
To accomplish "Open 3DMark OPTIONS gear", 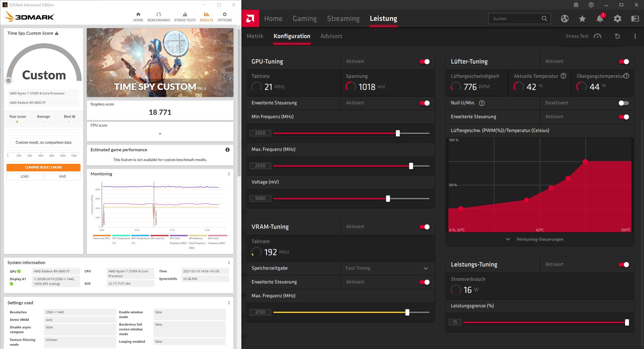I will [x=224, y=14].
